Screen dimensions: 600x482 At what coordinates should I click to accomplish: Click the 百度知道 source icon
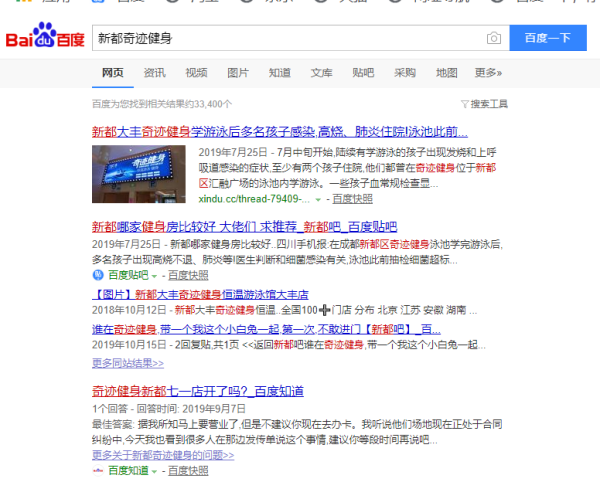point(98,470)
